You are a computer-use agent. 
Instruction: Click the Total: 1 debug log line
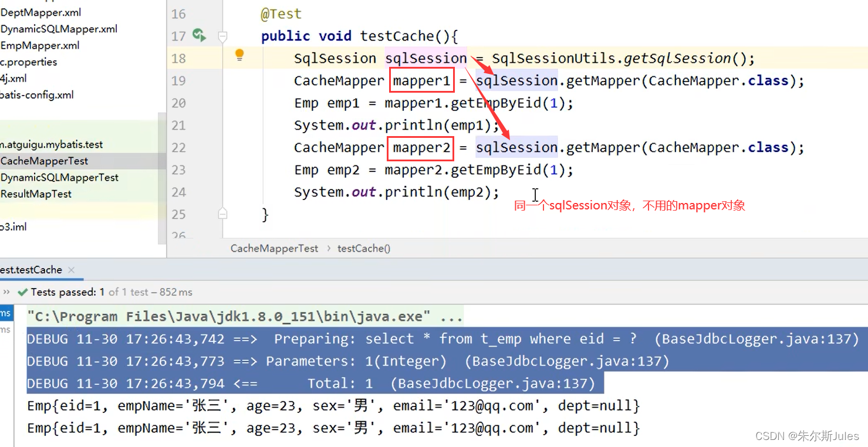click(x=311, y=383)
